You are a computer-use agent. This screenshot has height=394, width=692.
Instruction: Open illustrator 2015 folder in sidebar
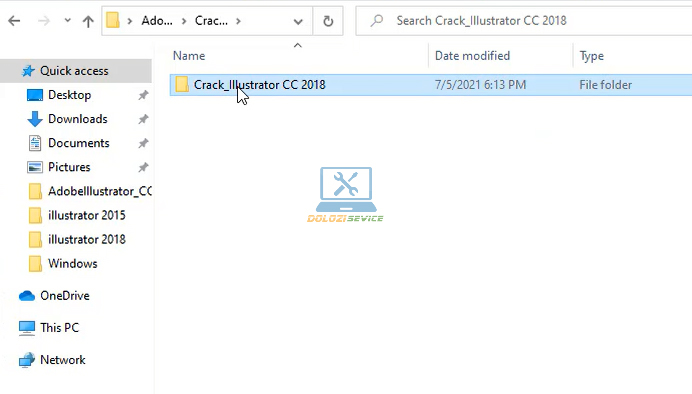[86, 215]
